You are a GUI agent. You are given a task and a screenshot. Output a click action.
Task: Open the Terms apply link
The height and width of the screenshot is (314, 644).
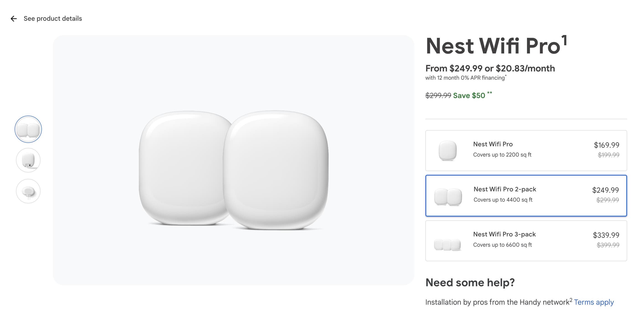(594, 302)
